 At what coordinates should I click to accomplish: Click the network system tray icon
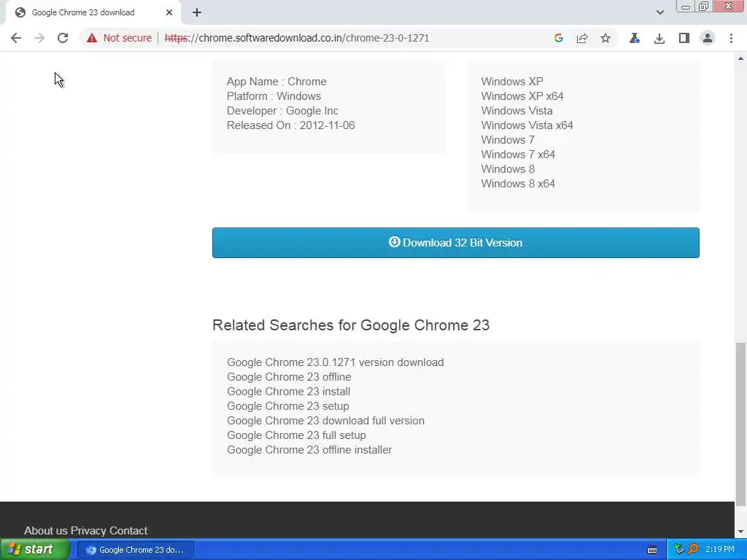pos(679,550)
